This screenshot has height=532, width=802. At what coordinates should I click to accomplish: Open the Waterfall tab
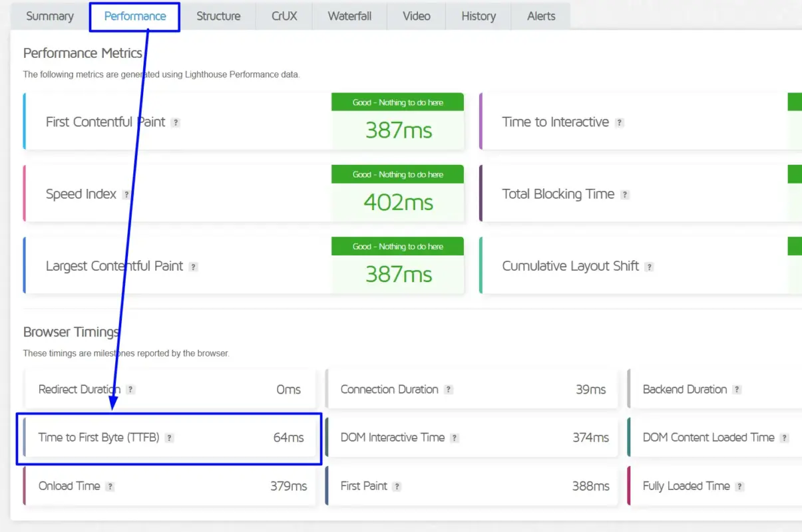(x=349, y=17)
